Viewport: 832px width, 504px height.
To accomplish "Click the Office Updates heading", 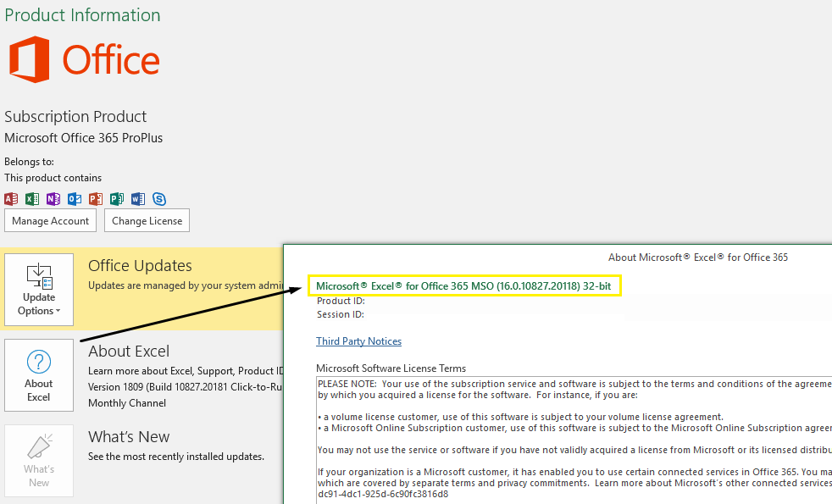I will [140, 266].
